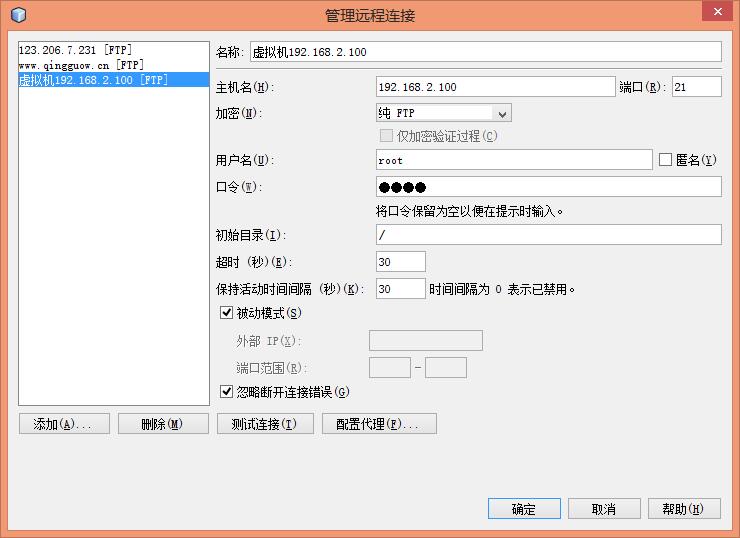This screenshot has height=538, width=740.
Task: Toggle the 被动模式 passive mode checkbox
Action: click(227, 312)
